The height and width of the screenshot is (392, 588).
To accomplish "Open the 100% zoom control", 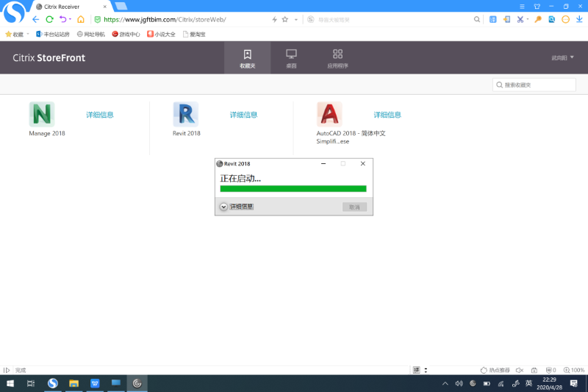I will coord(574,370).
